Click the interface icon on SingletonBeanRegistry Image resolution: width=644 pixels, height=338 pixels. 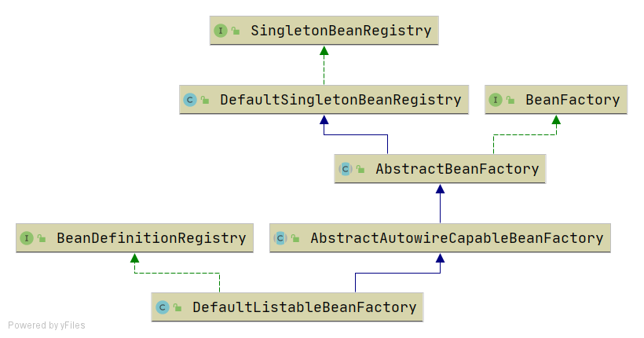click(220, 31)
